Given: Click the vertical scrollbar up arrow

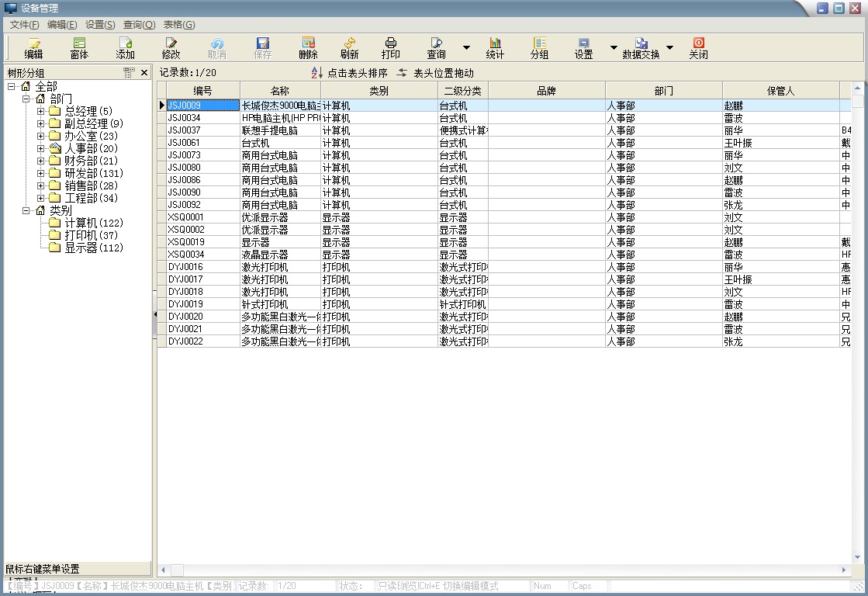Looking at the screenshot, I should [x=857, y=88].
